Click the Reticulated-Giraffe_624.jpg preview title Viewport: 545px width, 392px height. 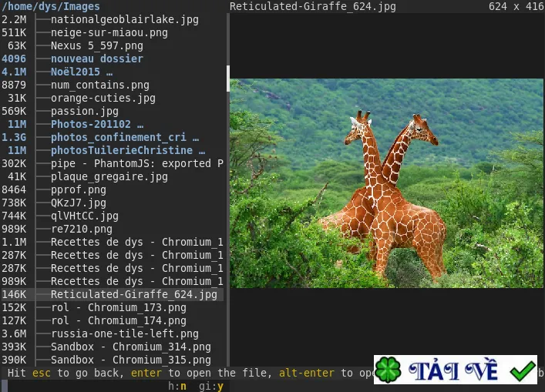click(x=312, y=7)
